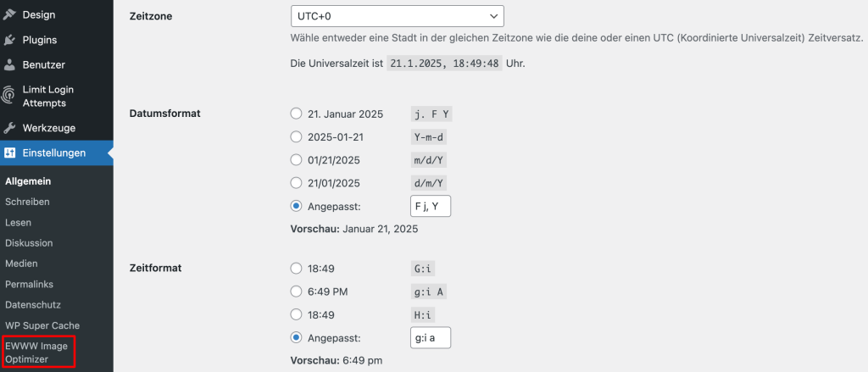868x372 pixels.
Task: Click the Plugins plug icon
Action: click(8, 40)
